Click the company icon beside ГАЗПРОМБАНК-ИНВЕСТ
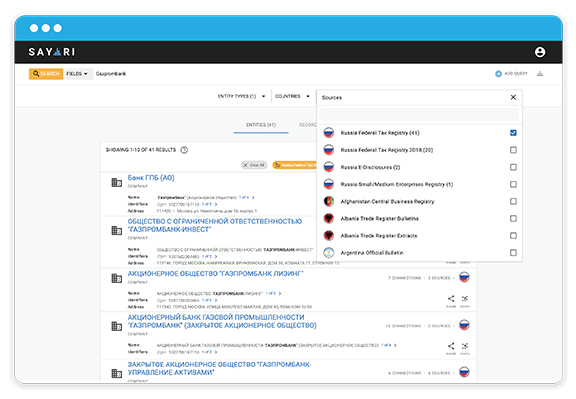Viewport: 576px width, 399px height. (x=116, y=230)
